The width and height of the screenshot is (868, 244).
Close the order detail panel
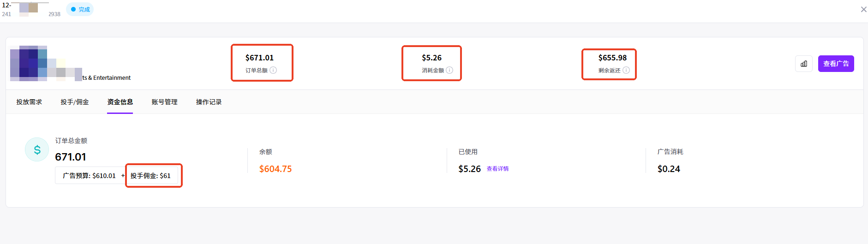tap(863, 9)
